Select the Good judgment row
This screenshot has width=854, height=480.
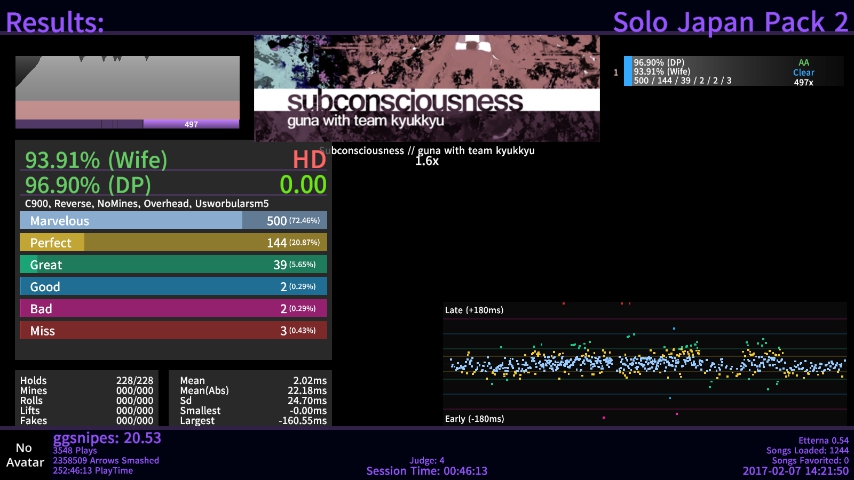(x=173, y=287)
